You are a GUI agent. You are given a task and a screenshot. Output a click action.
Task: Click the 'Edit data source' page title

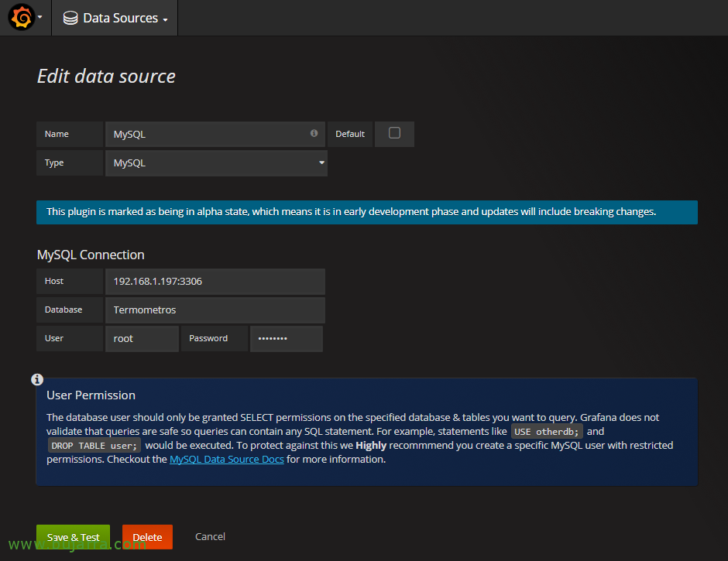tap(106, 76)
